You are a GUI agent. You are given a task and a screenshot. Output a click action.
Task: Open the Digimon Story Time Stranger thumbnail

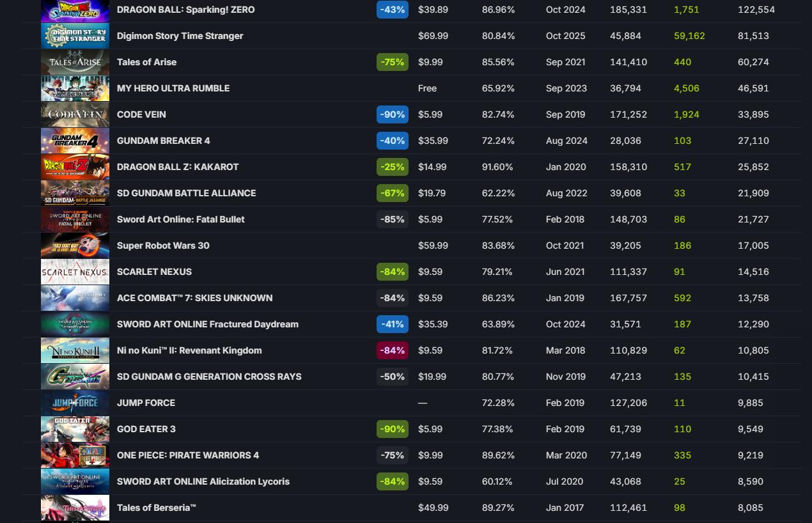[75, 36]
